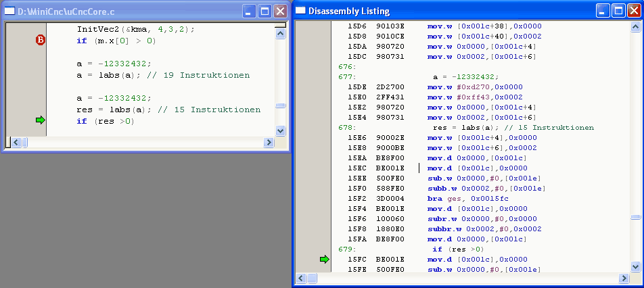Minimize the Disassembly Listing window
The height and width of the screenshot is (288, 644).
click(603, 11)
